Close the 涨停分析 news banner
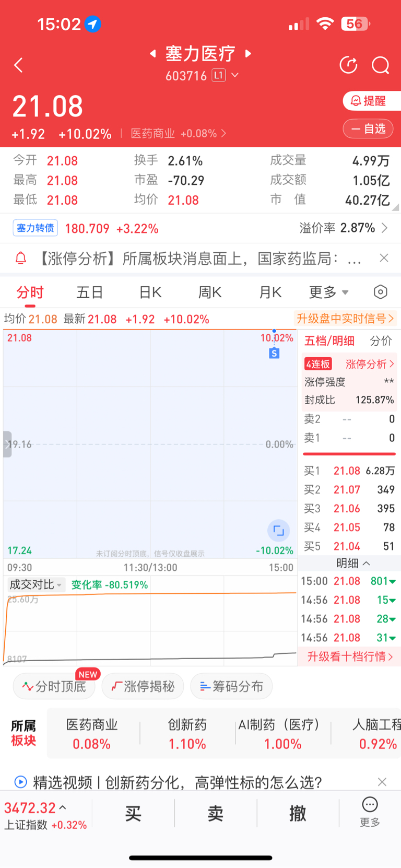 coord(384,258)
